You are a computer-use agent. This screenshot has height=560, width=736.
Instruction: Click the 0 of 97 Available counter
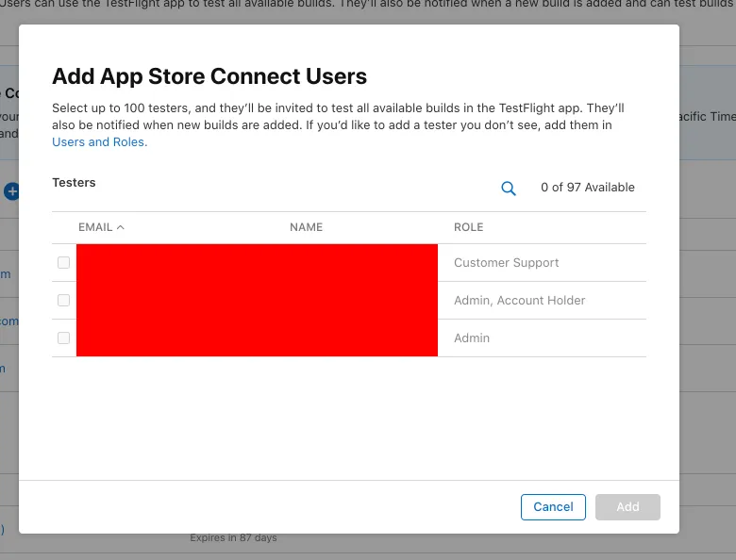(x=588, y=187)
